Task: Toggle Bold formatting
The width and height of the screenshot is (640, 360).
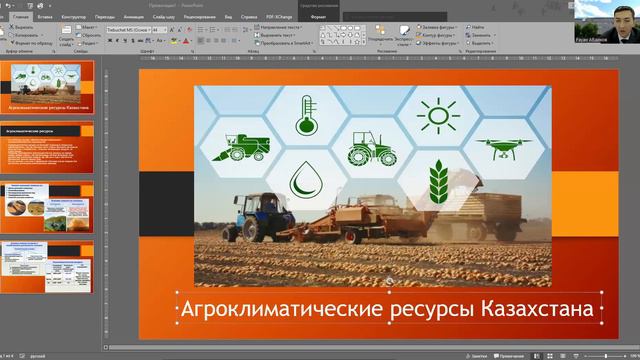Action: click(110, 41)
